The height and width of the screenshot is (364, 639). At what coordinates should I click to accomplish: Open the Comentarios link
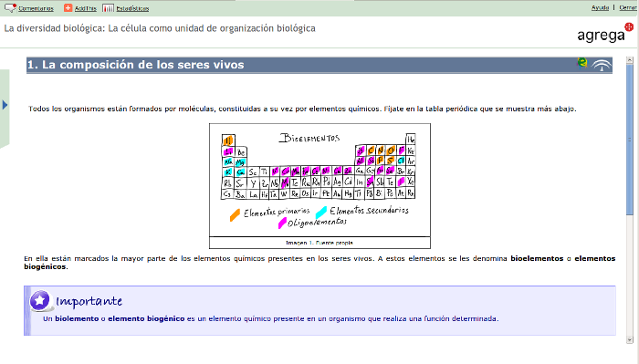point(36,8)
